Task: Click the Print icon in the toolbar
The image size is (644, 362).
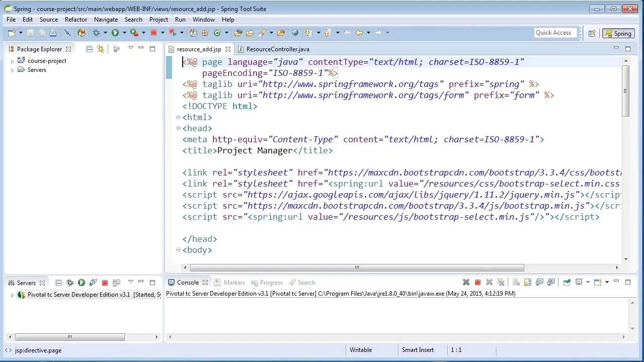Action: coord(53,33)
